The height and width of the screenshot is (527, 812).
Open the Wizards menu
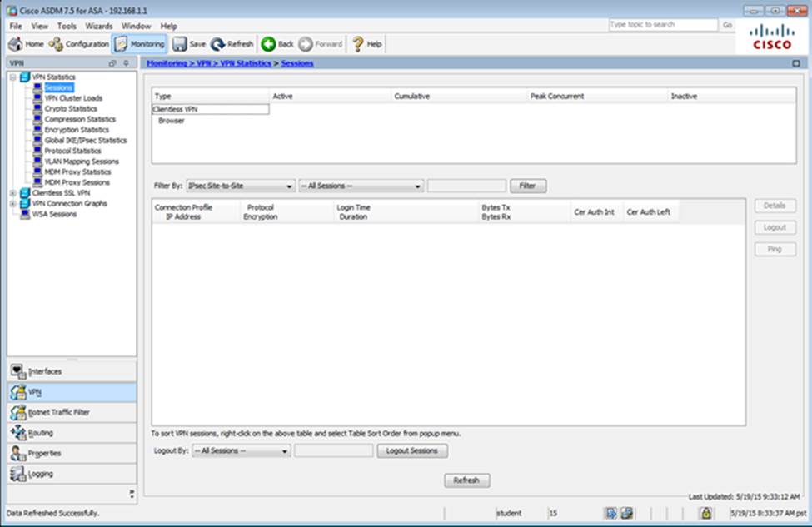tap(98, 26)
